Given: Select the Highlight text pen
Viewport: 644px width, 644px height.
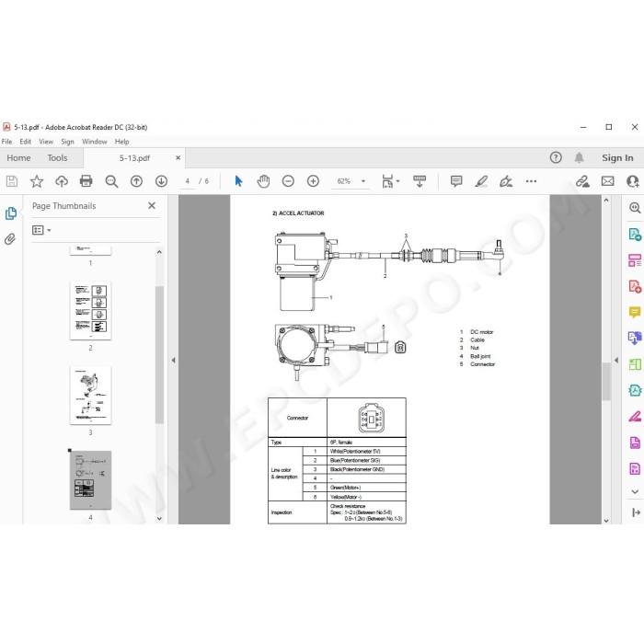Looking at the screenshot, I should pyautogui.click(x=481, y=181).
